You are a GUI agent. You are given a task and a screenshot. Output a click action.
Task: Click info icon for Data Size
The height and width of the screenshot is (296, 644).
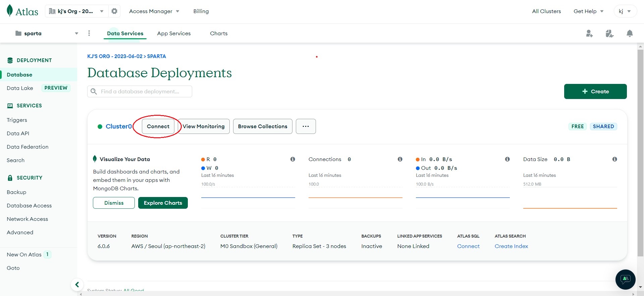point(614,159)
